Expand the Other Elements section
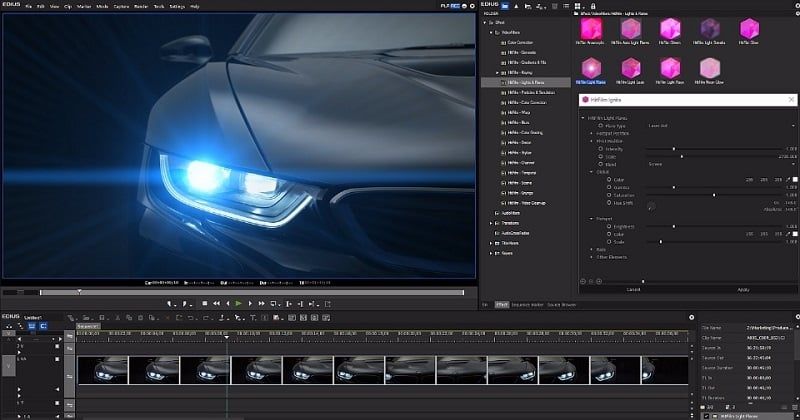The image size is (800, 420). pyautogui.click(x=591, y=257)
